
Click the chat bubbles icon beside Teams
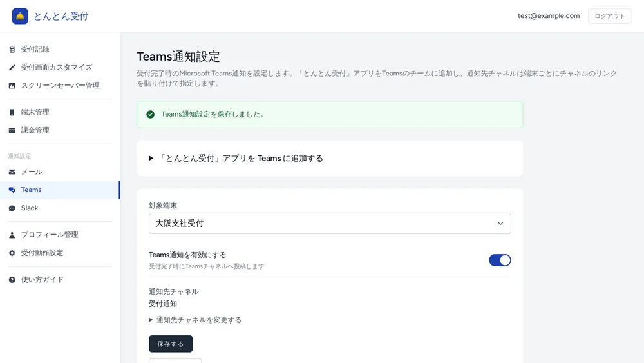(x=12, y=190)
